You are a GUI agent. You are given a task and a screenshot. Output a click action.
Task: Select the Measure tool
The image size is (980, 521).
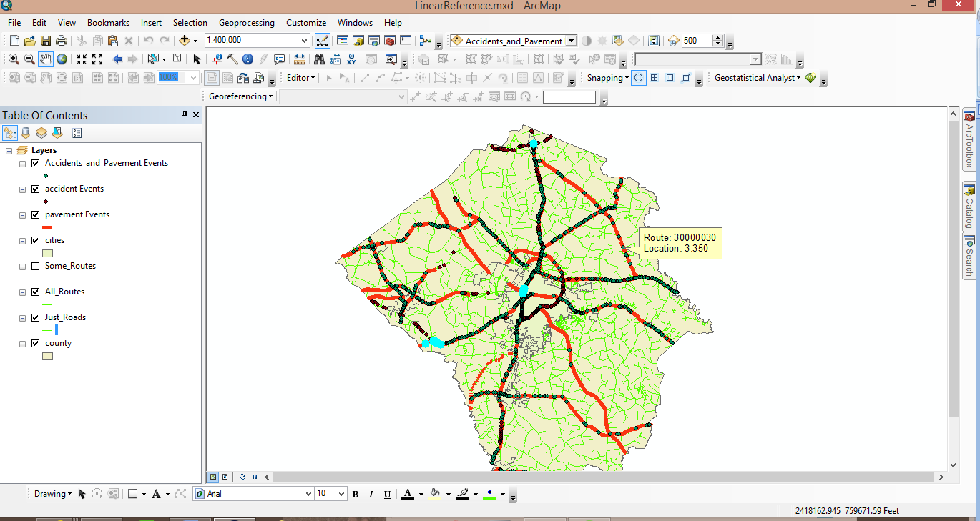coord(300,59)
